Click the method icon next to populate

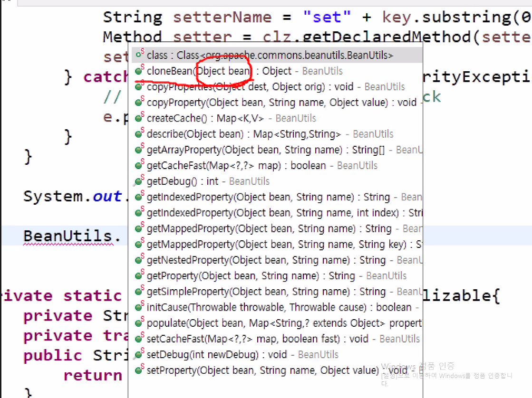(x=139, y=322)
